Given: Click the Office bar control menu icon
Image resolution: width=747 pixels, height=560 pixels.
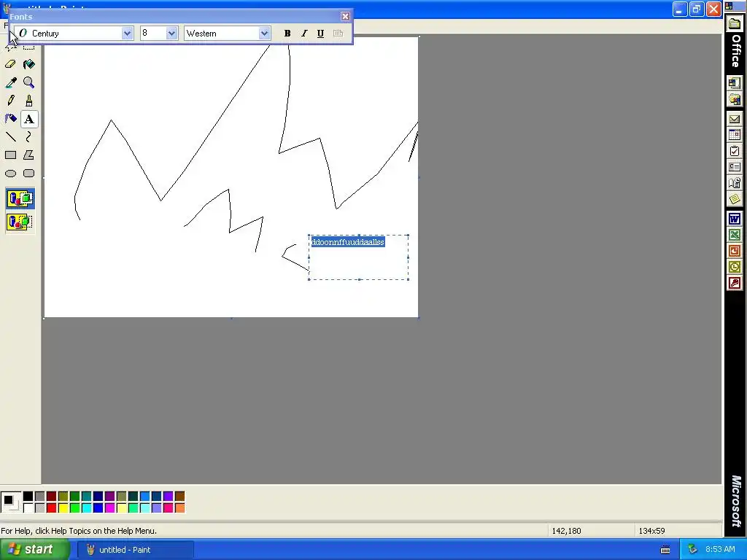Looking at the screenshot, I should 729,6.
